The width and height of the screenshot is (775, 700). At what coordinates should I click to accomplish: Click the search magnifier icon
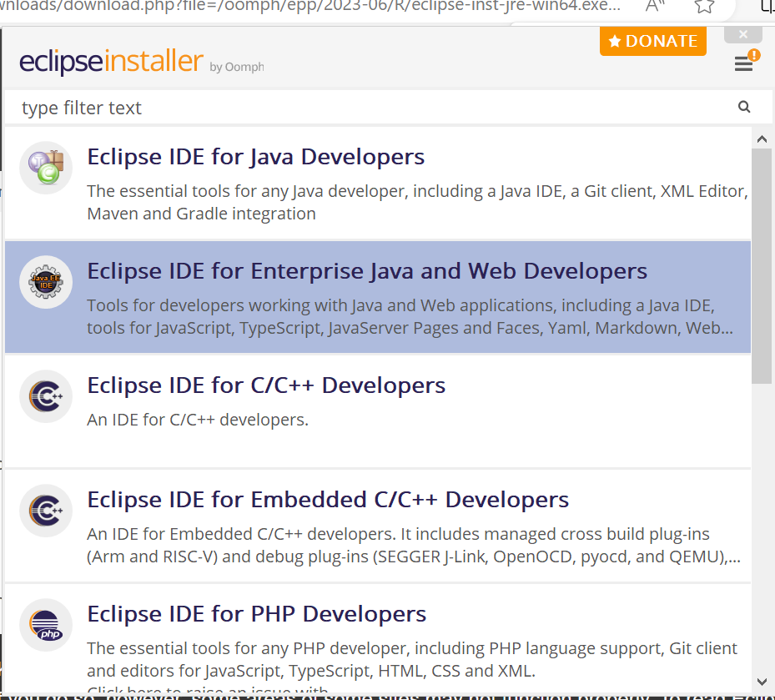point(744,107)
